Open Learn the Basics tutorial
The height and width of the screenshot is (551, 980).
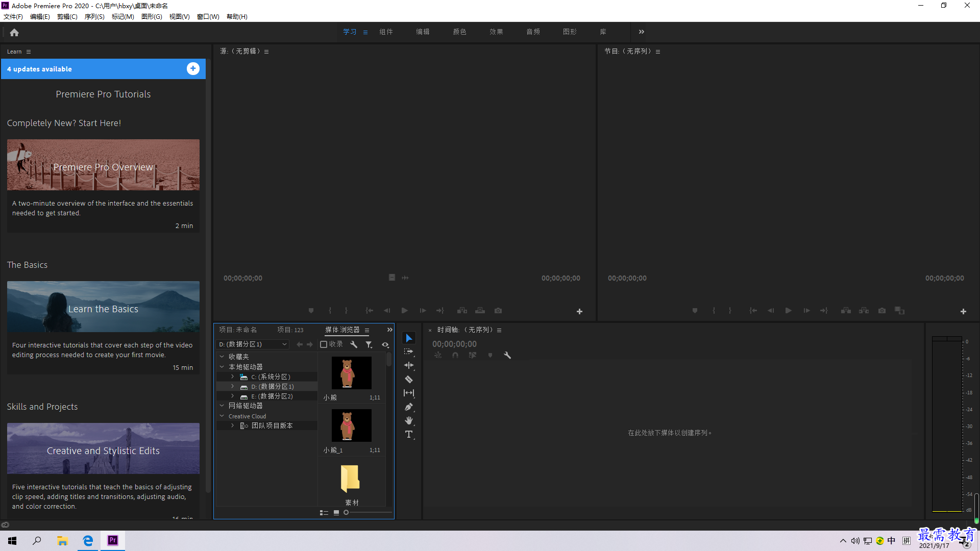pos(103,307)
